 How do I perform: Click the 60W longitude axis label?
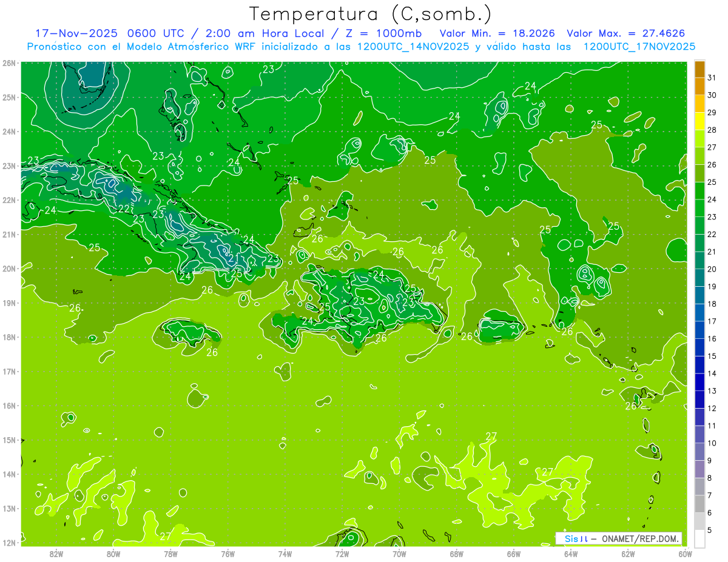coord(685,554)
